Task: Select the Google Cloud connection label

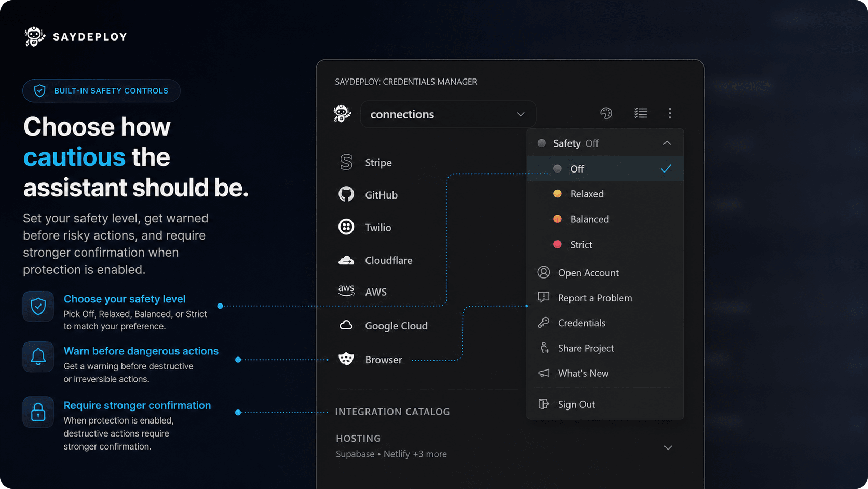Action: pos(396,326)
